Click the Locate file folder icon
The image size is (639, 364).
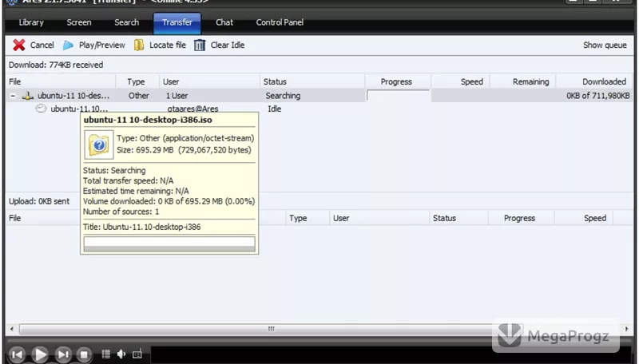click(x=138, y=45)
